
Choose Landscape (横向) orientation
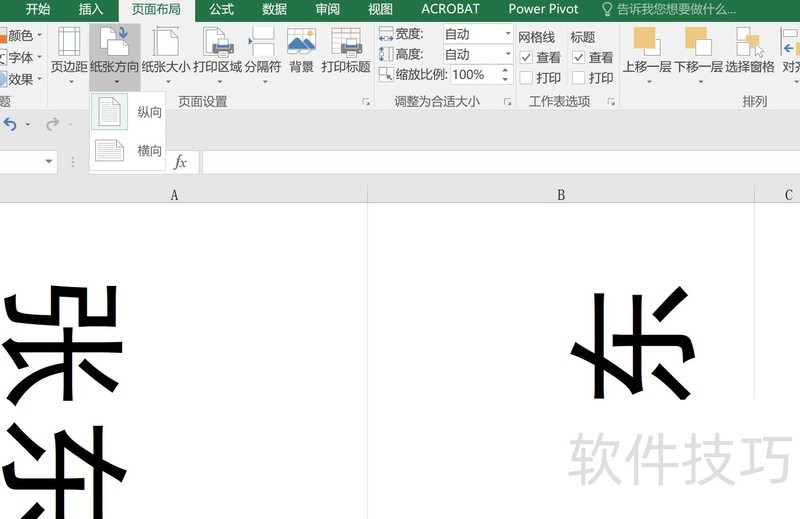[128, 151]
